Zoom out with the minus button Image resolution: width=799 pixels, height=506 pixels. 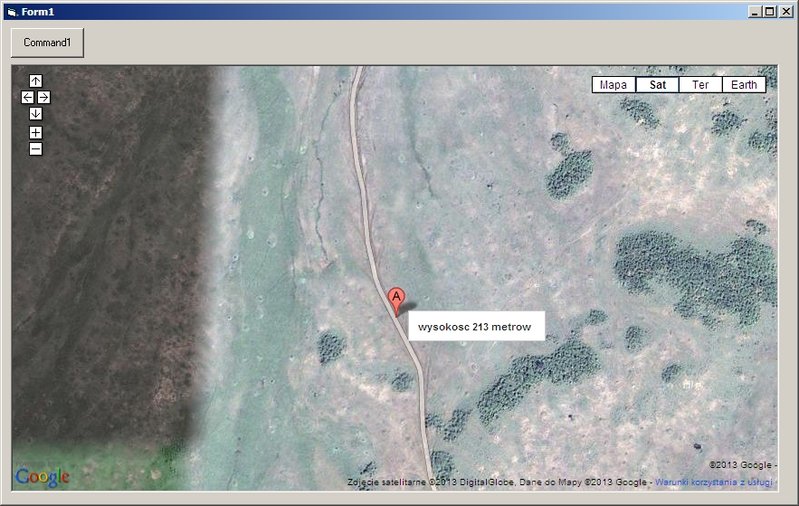click(36, 149)
